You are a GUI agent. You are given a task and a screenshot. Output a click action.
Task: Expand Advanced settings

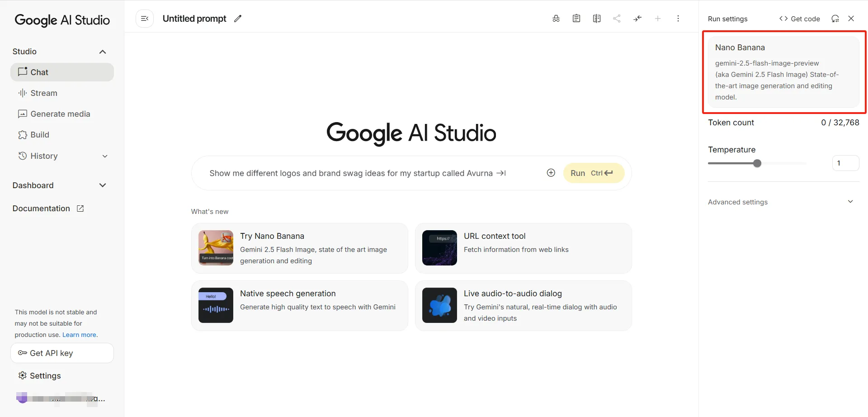[850, 202]
